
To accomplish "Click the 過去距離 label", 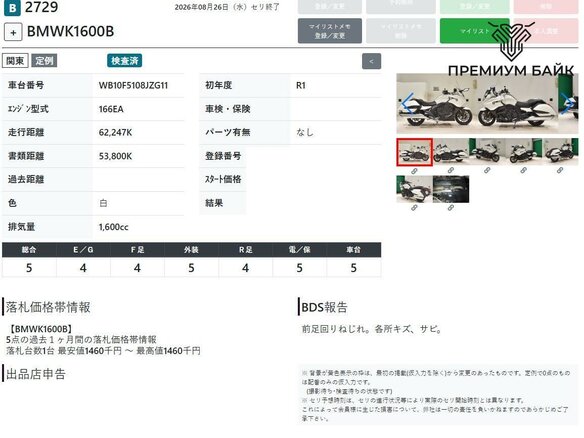I will (26, 180).
